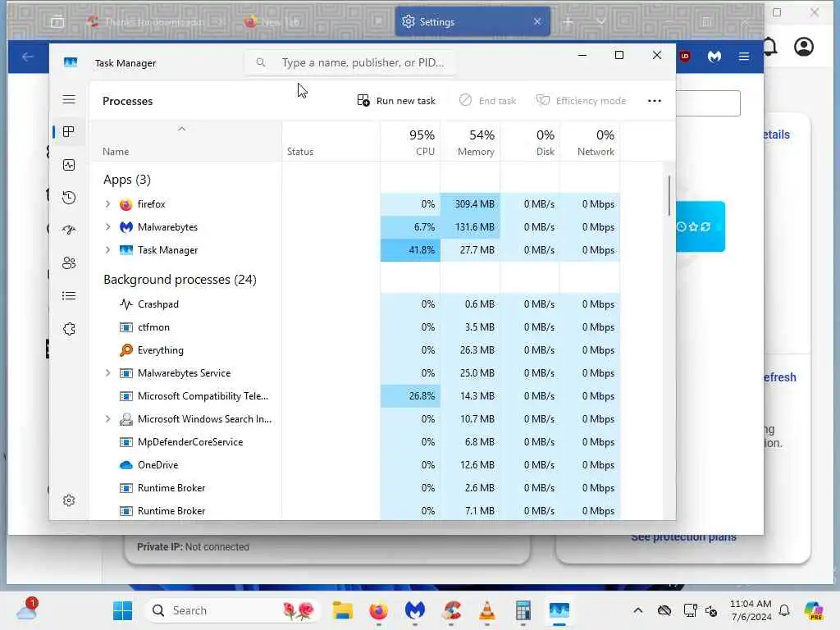Click the See protection plans link

[x=683, y=536]
